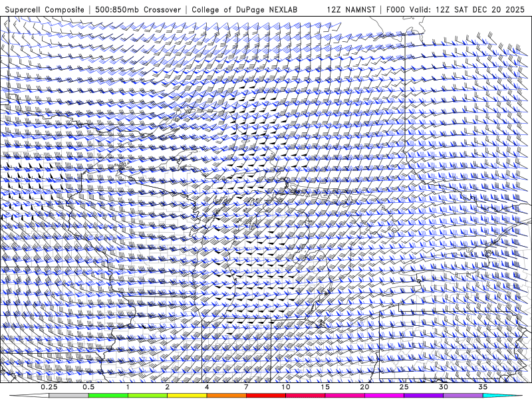Select the red 7–10 colorbar segment
Screen dimensions: 532x399
point(265,396)
